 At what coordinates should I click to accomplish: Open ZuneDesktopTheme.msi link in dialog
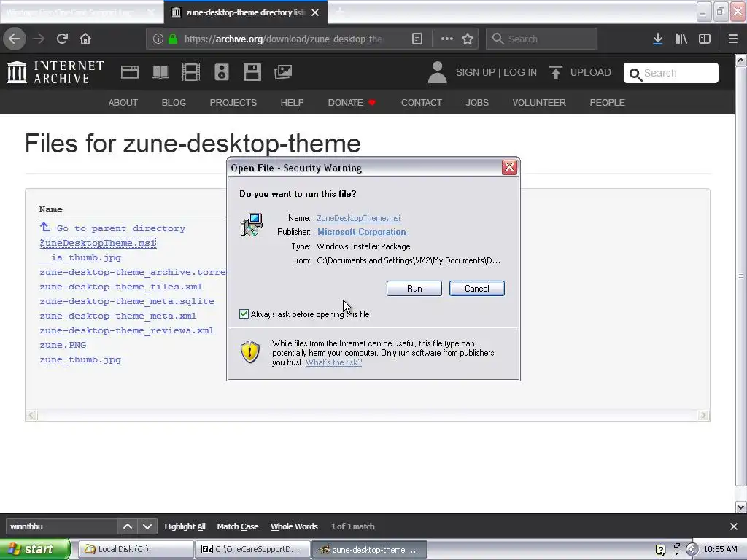(x=358, y=218)
